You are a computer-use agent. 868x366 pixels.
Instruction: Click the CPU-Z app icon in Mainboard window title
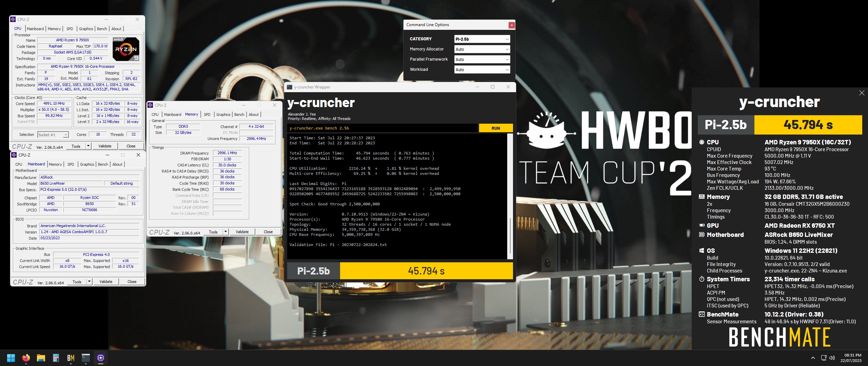tap(14, 155)
